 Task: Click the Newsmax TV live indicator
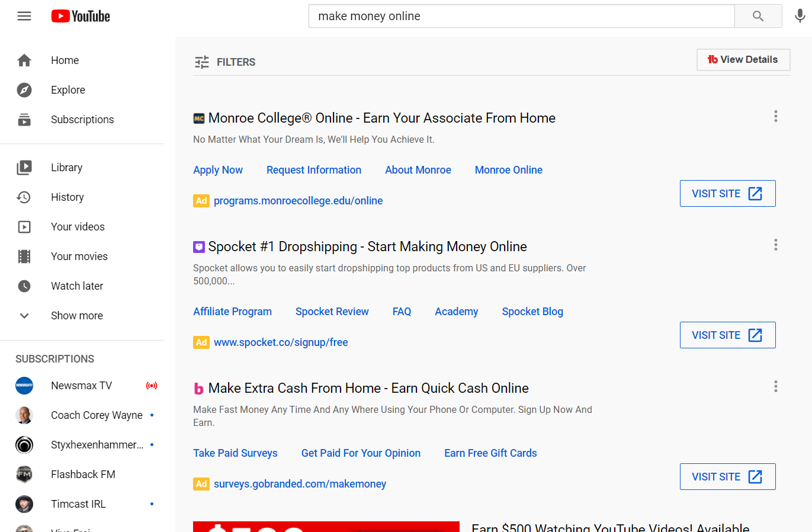tap(152, 386)
